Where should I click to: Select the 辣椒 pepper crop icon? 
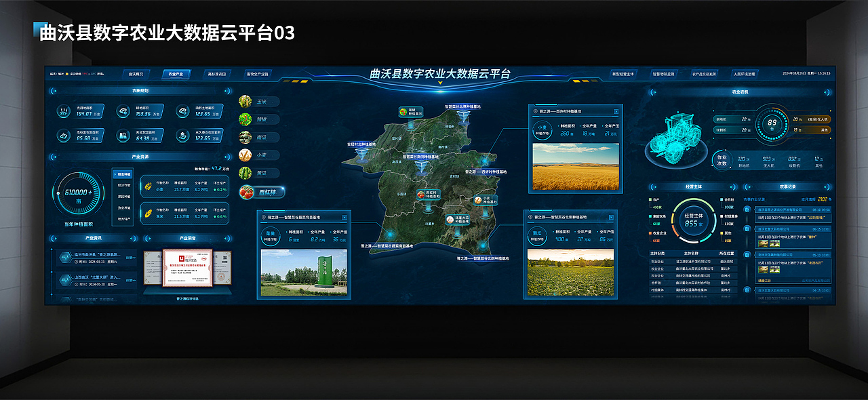click(x=245, y=119)
